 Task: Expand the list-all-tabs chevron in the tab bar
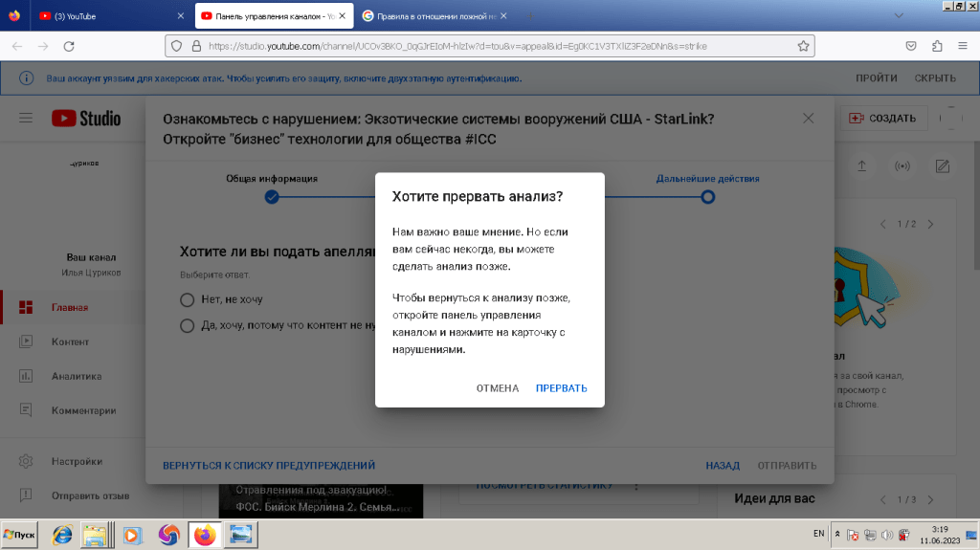(x=896, y=16)
